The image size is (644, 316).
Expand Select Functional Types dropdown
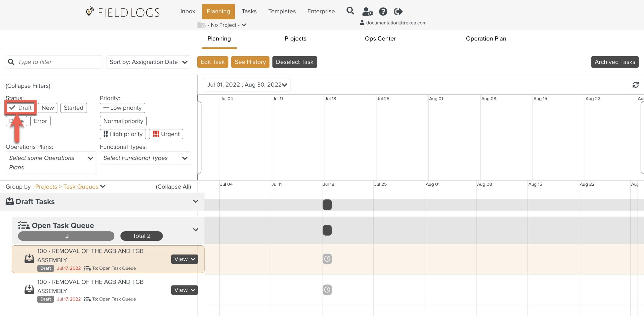click(145, 158)
